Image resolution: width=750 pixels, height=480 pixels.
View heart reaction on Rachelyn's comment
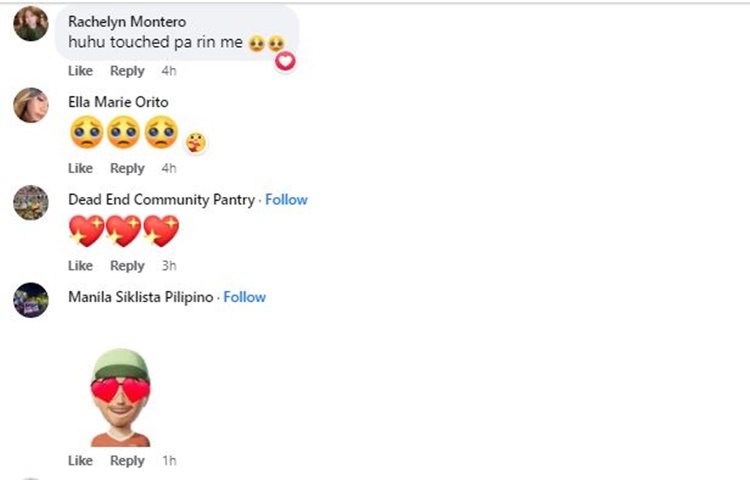[285, 61]
